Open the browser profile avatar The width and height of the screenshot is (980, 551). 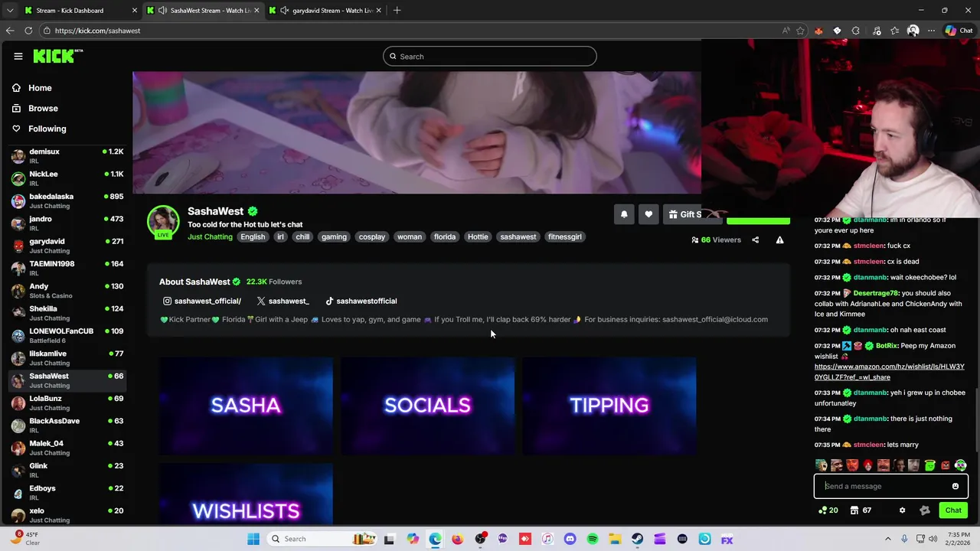pyautogui.click(x=913, y=31)
